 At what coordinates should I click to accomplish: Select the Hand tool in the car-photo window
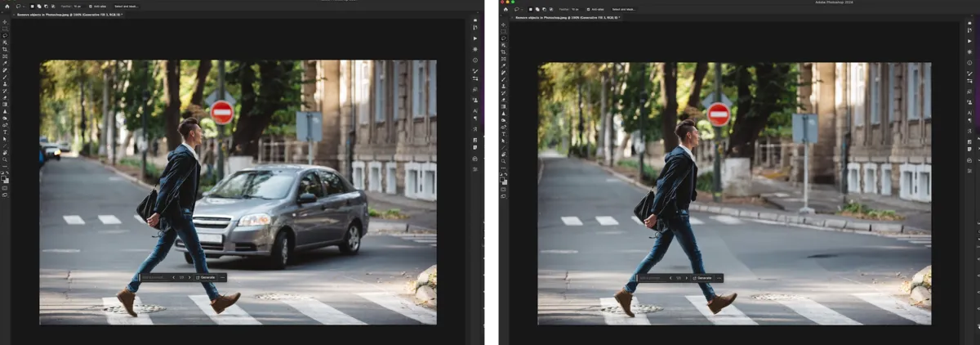pos(5,153)
